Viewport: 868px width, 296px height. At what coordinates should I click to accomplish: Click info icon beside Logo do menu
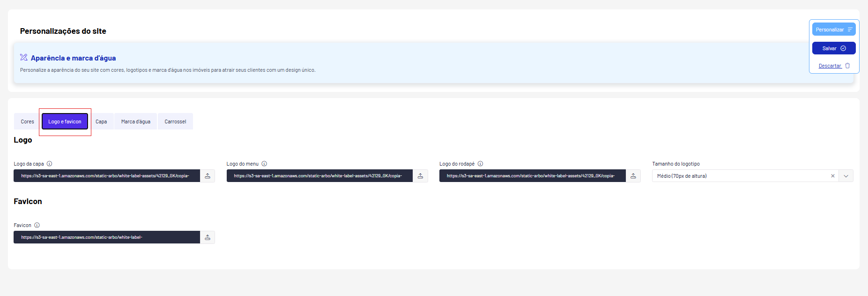(264, 164)
